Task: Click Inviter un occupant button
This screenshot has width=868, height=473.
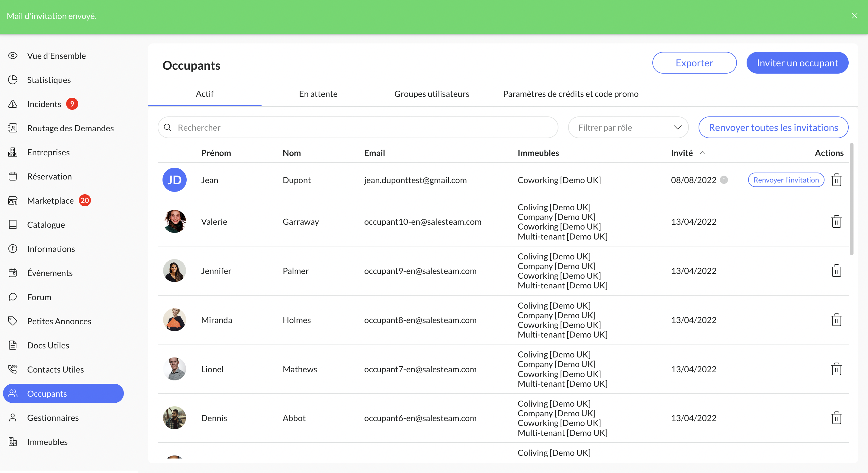Action: [797, 63]
